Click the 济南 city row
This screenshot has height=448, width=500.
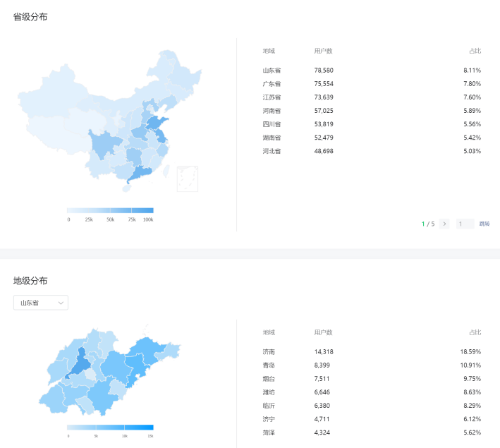click(x=372, y=351)
